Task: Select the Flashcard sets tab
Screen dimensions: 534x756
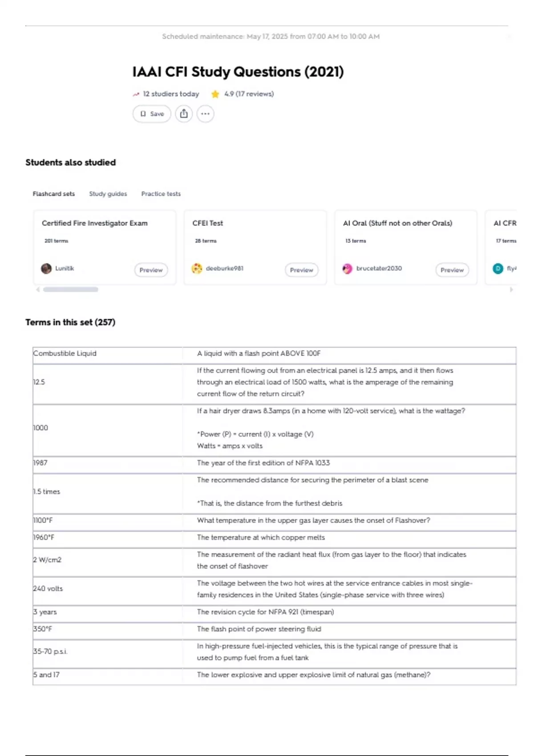Action: (54, 194)
